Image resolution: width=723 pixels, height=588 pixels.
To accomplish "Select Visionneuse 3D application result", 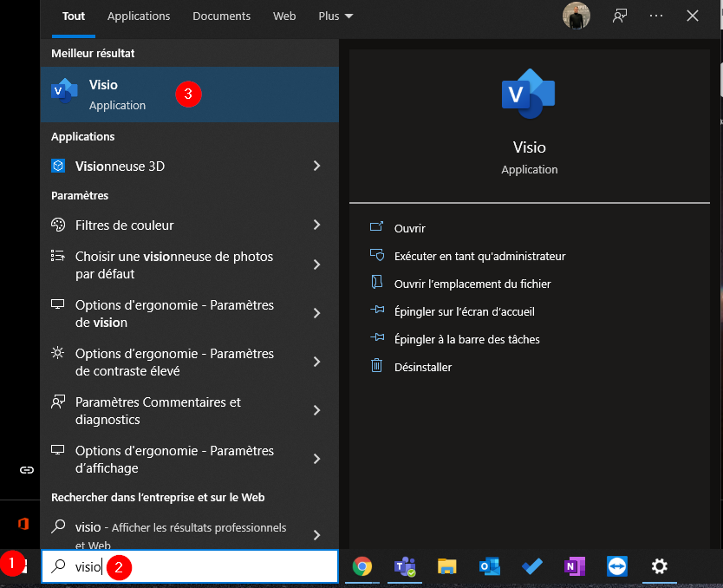I will click(190, 166).
